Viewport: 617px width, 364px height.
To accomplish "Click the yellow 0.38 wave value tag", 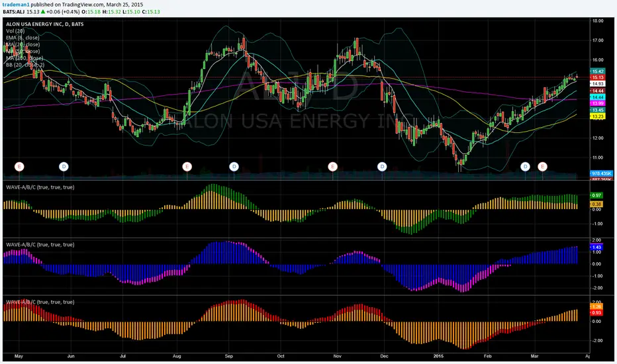I will click(x=596, y=205).
